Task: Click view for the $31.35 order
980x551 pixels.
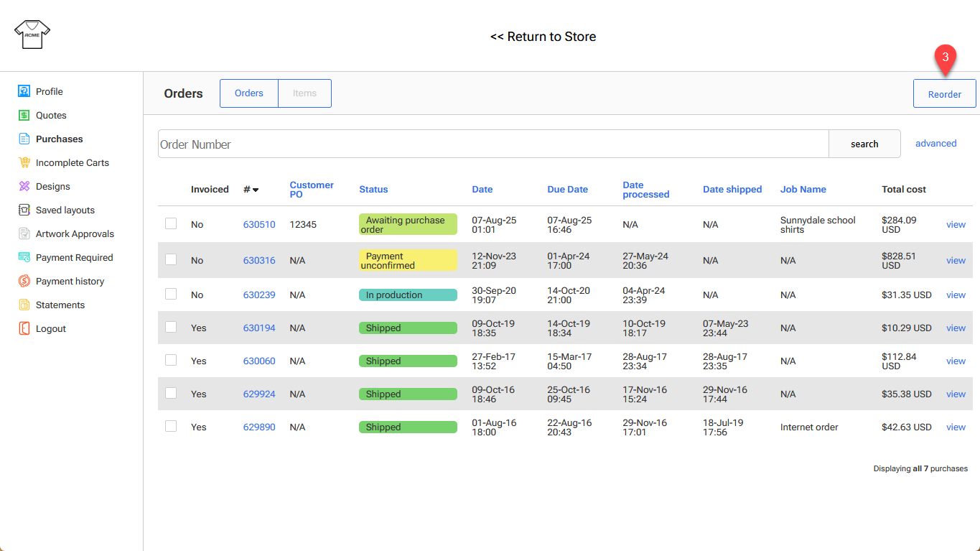Action: click(956, 295)
